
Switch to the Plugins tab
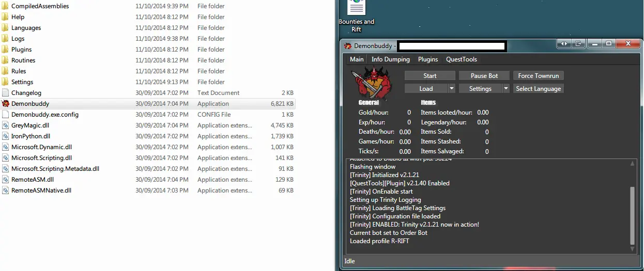428,59
